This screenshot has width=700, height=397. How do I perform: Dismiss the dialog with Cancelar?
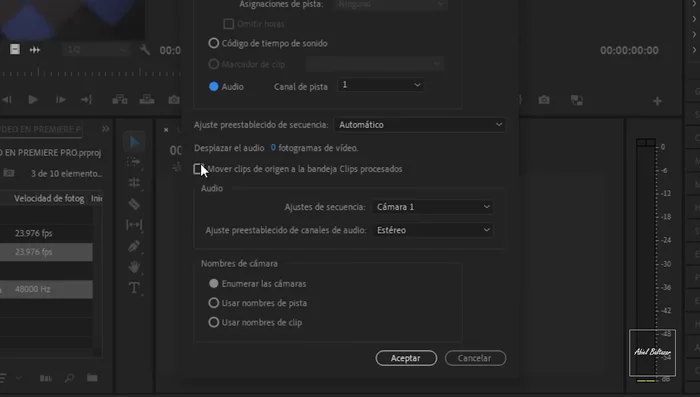pyautogui.click(x=475, y=358)
